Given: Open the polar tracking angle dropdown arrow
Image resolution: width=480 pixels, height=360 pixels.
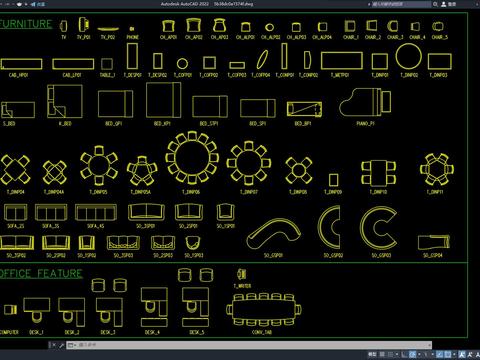Looking at the screenshot, I should pyautogui.click(x=419, y=354).
